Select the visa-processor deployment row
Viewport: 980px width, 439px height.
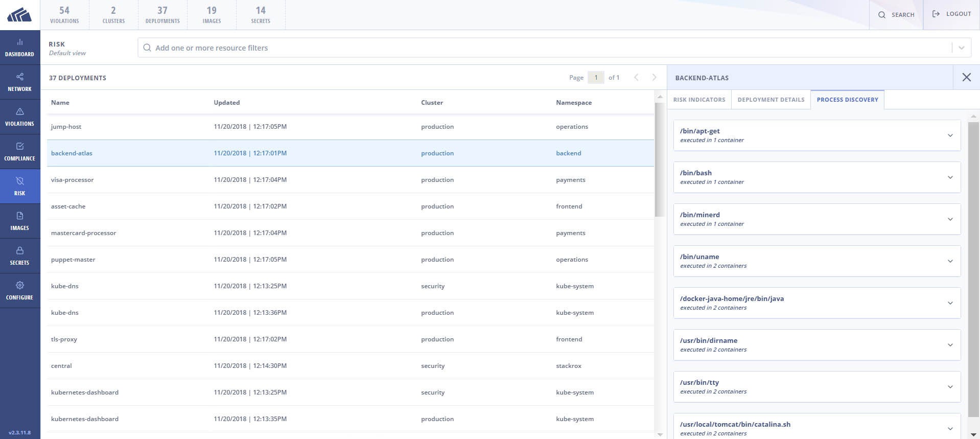click(351, 180)
